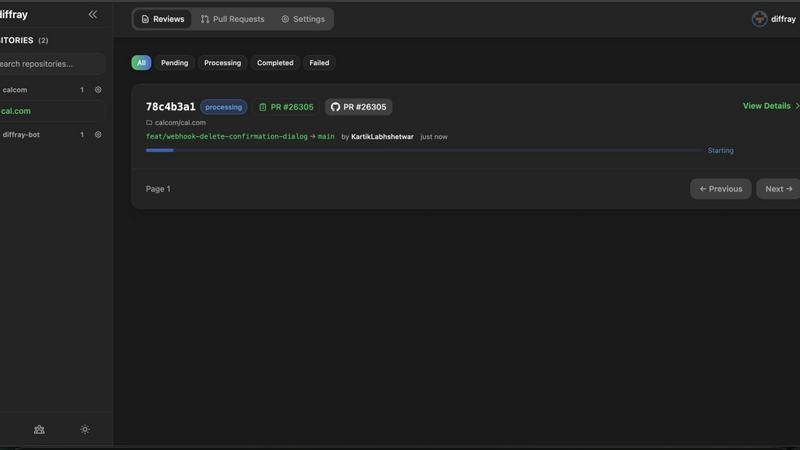Switch to the Pull Requests tab
Viewport: 800px width, 450px height.
233,19
